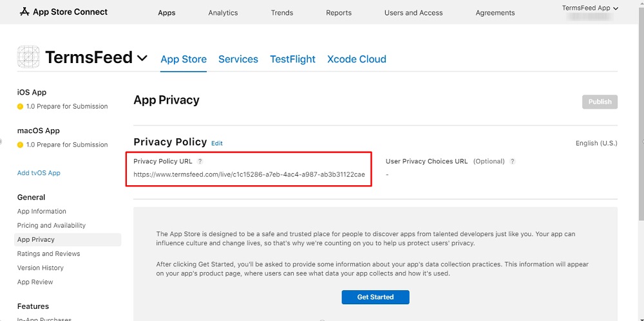The height and width of the screenshot is (321, 644).
Task: Click Edit next to Privacy Policy
Action: click(x=217, y=143)
